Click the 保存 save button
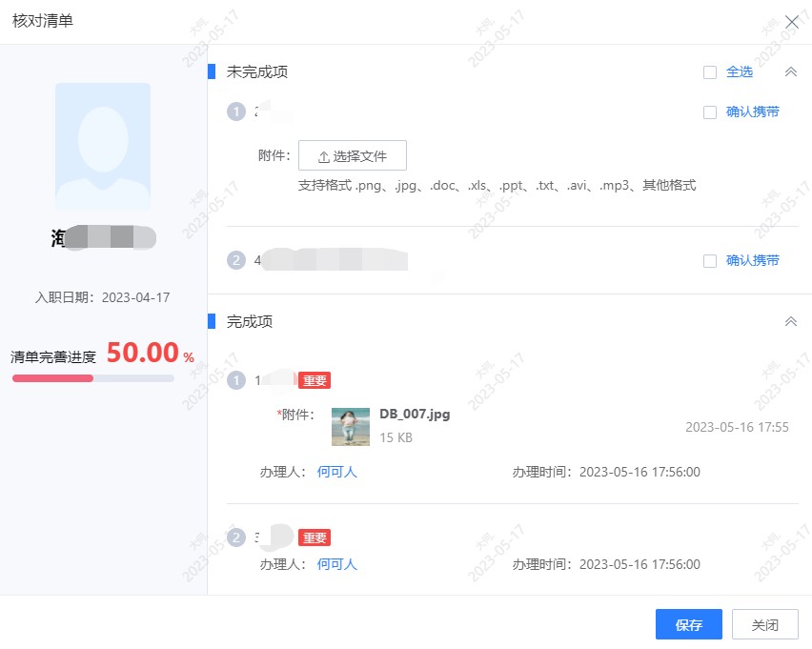 (x=688, y=624)
